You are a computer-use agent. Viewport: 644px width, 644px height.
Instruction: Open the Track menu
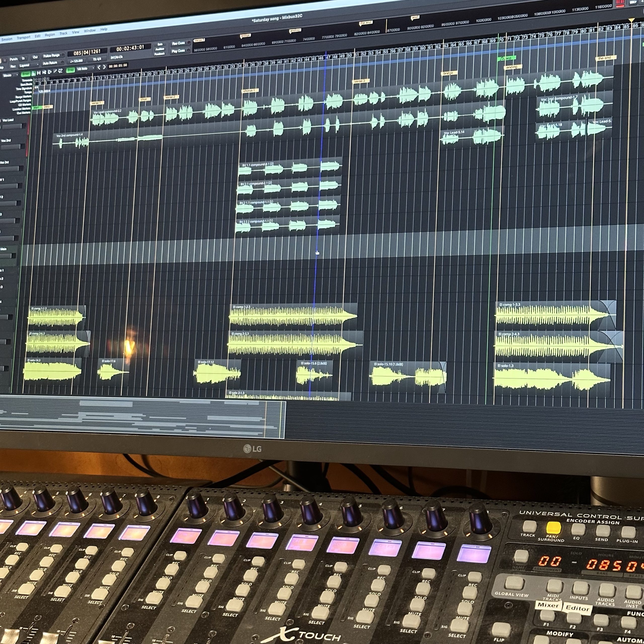[x=63, y=34]
